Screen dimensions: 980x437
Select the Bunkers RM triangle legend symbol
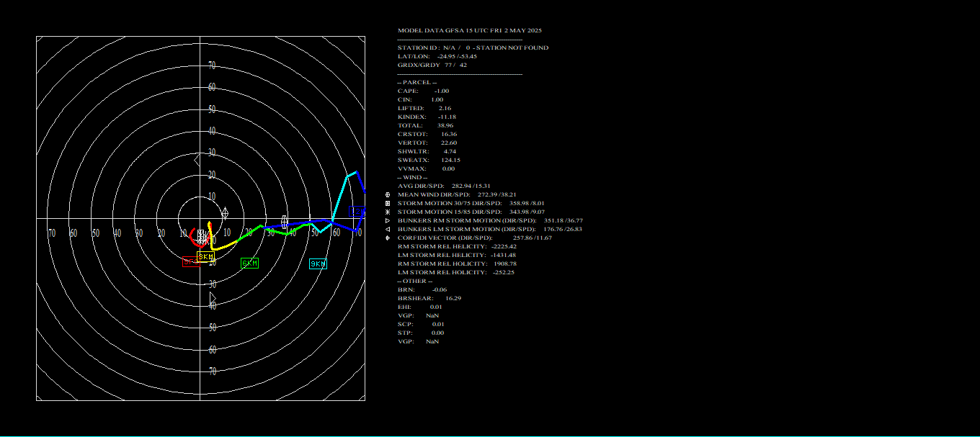(388, 220)
